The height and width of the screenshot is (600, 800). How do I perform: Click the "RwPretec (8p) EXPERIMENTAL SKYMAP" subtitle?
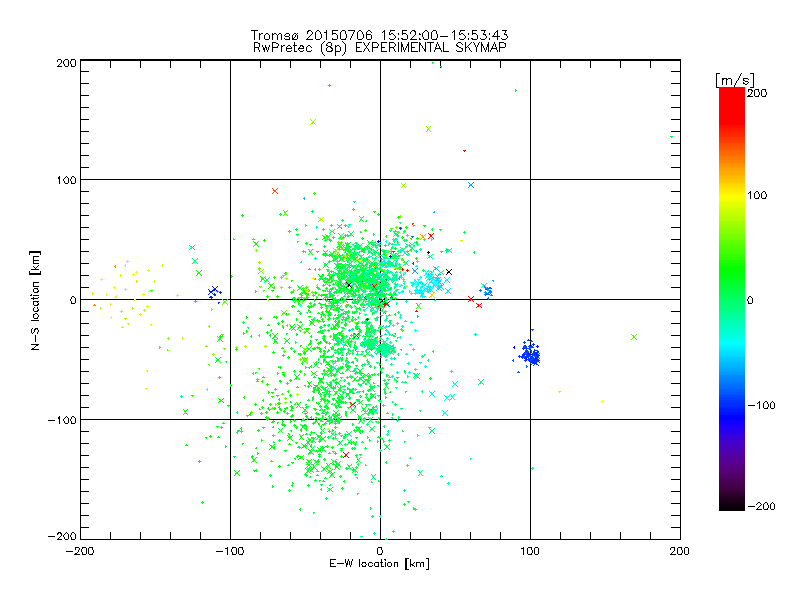(x=380, y=47)
